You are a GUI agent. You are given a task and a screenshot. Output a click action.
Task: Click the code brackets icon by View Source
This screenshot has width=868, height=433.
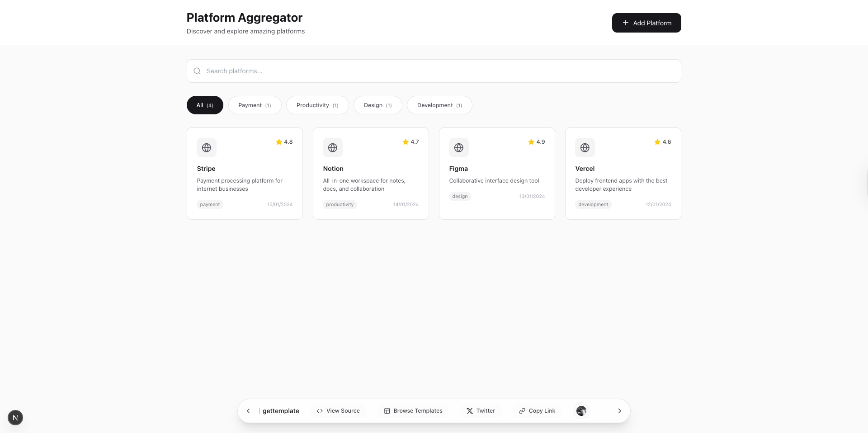(320, 411)
